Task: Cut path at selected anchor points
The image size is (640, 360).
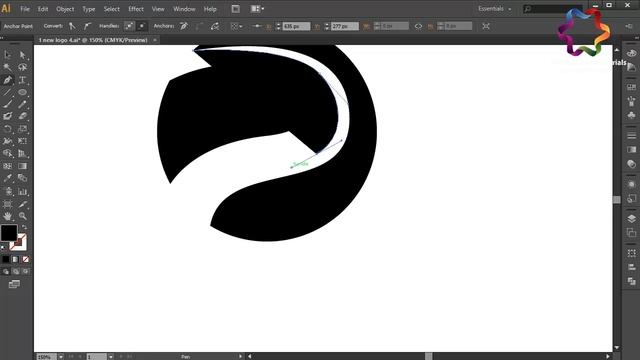Action: click(x=215, y=26)
